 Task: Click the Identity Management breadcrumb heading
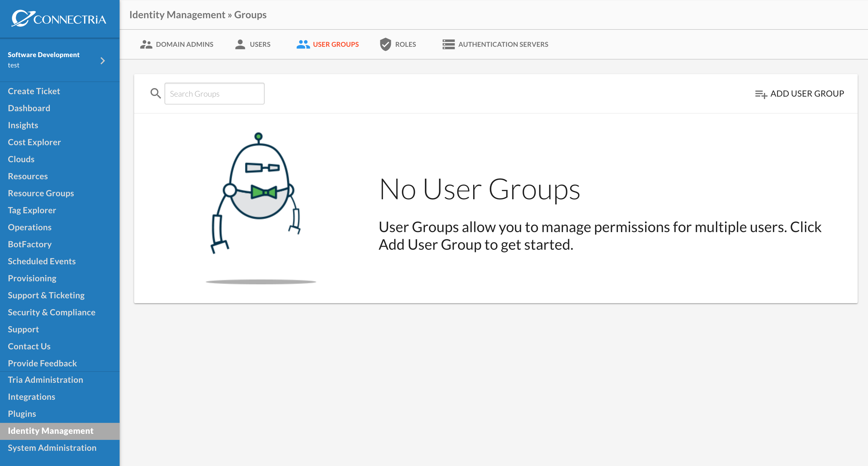[177, 15]
